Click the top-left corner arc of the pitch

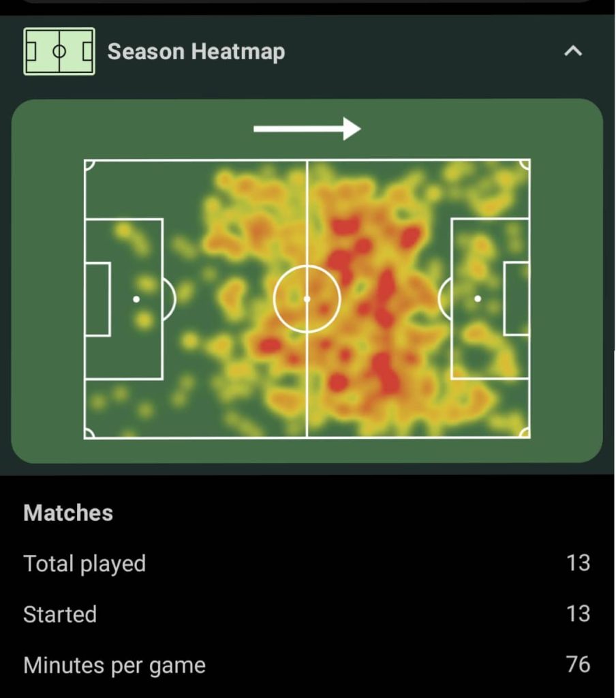(89, 165)
